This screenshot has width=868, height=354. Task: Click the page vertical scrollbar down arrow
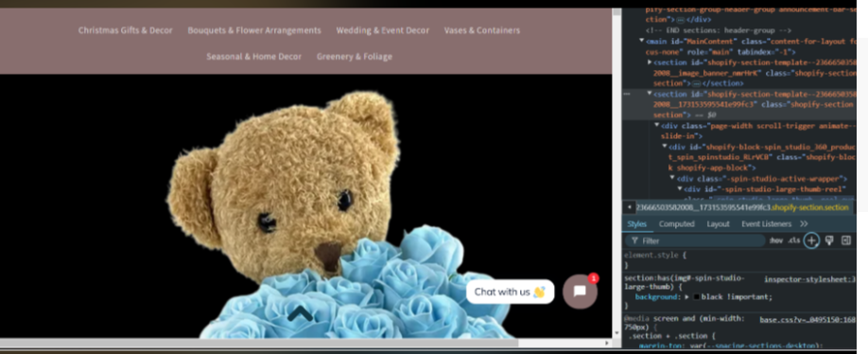click(x=616, y=333)
